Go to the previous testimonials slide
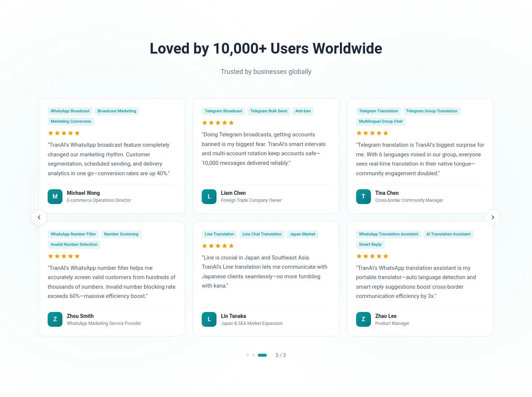This screenshot has height=397, width=532. (39, 217)
